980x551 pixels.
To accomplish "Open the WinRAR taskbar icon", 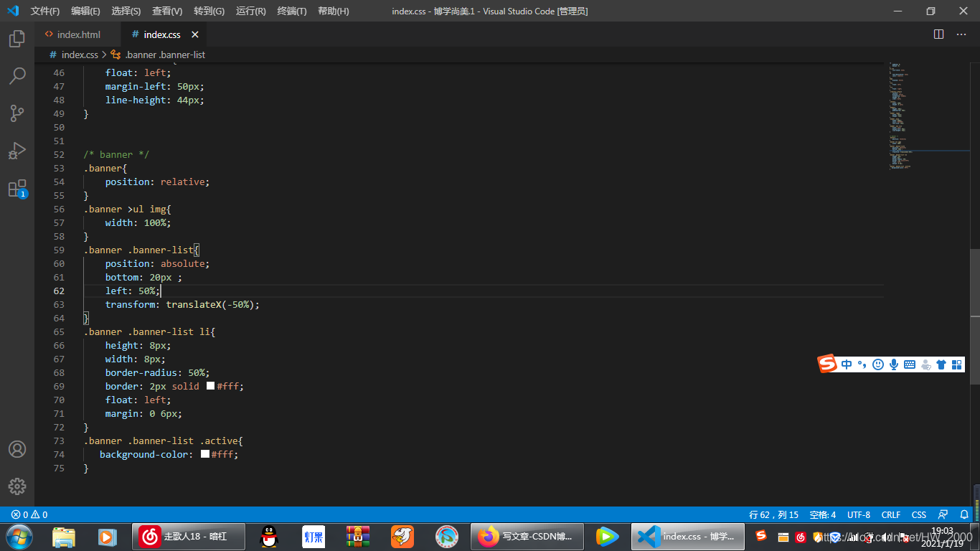I will (x=358, y=537).
